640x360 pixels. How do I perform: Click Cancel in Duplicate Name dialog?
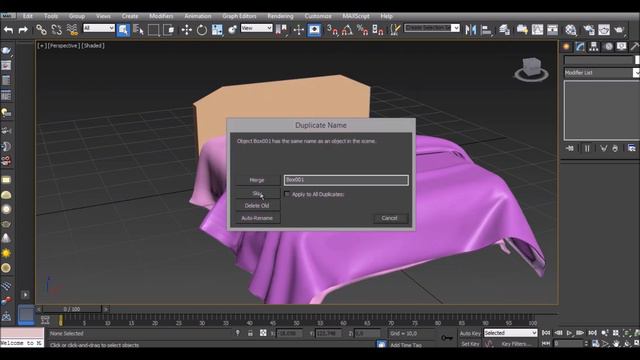coord(390,218)
